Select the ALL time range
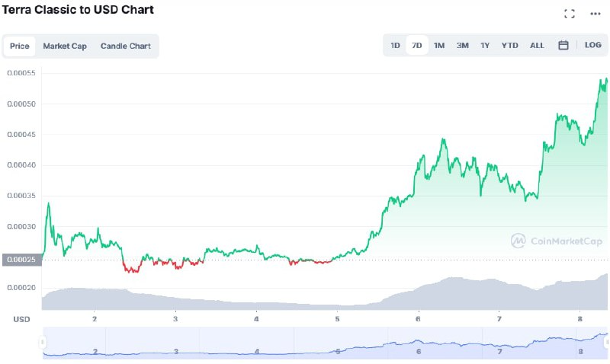Screen dimensions: 610x364 coord(537,46)
